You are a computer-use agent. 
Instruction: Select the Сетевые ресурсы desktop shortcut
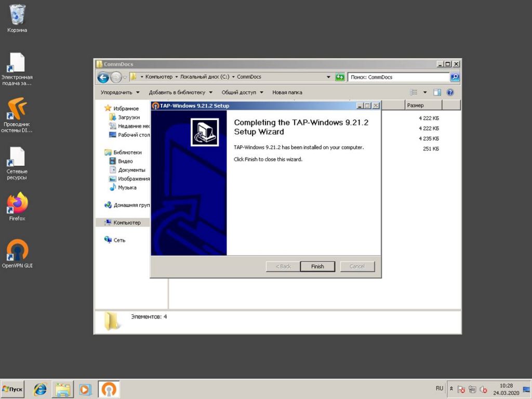(x=17, y=164)
